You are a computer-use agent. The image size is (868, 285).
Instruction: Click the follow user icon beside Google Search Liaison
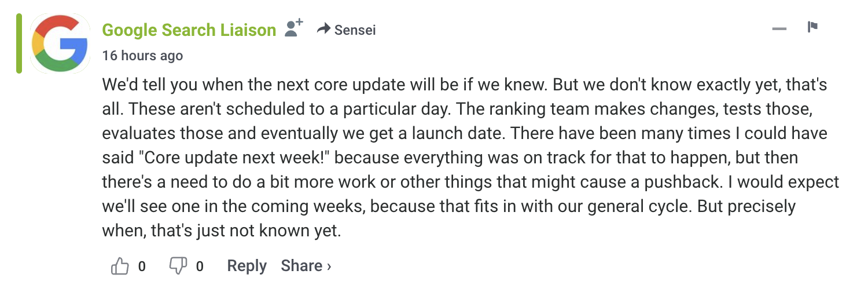click(294, 28)
